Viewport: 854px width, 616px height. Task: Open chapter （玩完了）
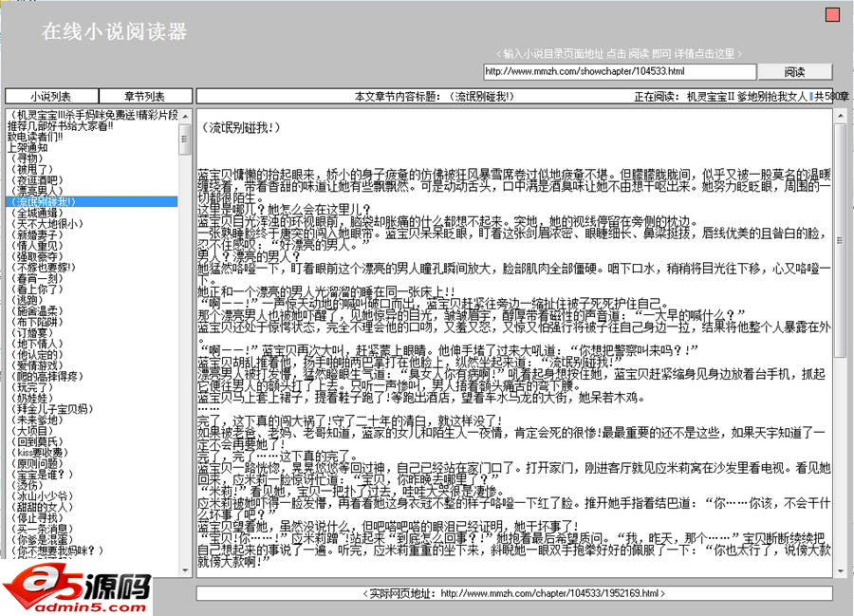(31, 387)
